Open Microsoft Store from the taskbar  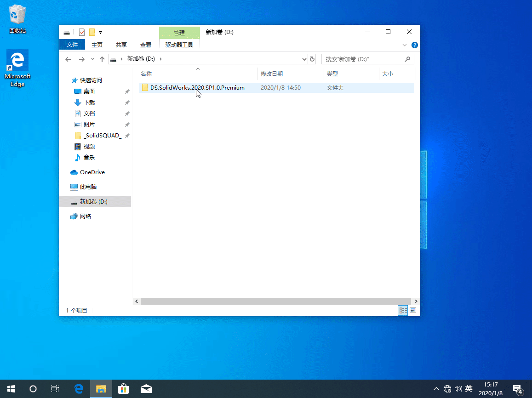[x=124, y=389]
